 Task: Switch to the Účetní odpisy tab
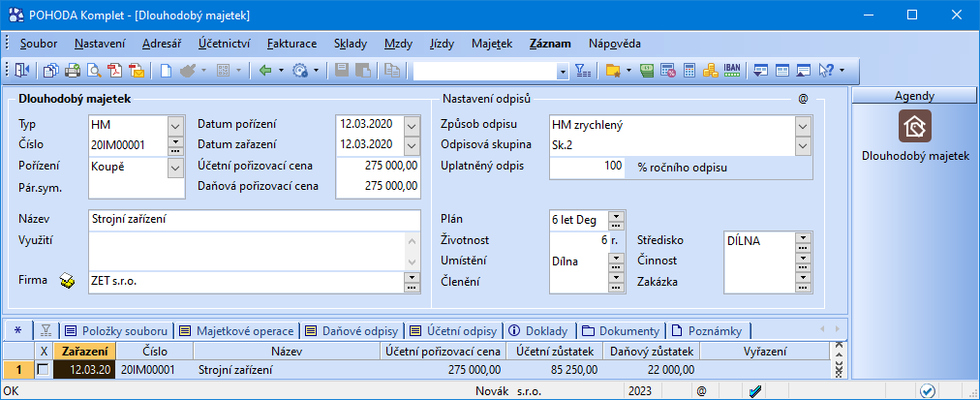(x=456, y=330)
